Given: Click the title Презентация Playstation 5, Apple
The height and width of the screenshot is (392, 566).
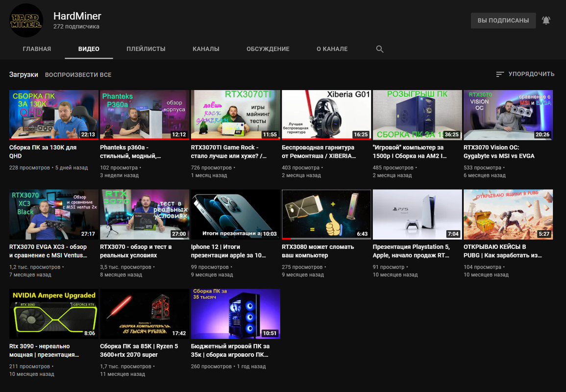Looking at the screenshot, I should pyautogui.click(x=412, y=251).
